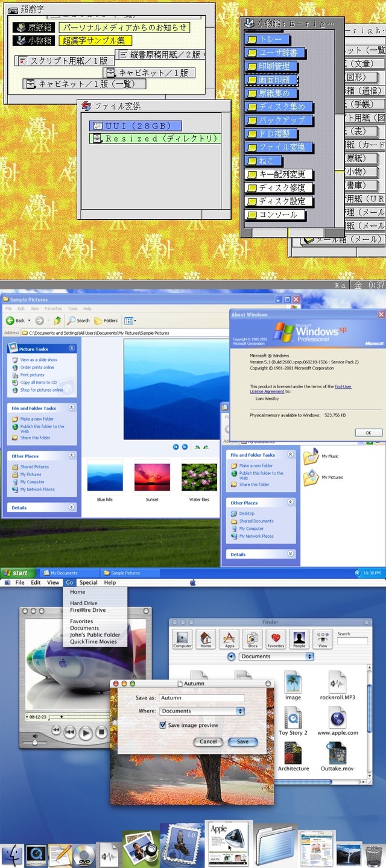Open the Special menu in Mac menu bar
This screenshot has width=386, height=868.
[88, 583]
